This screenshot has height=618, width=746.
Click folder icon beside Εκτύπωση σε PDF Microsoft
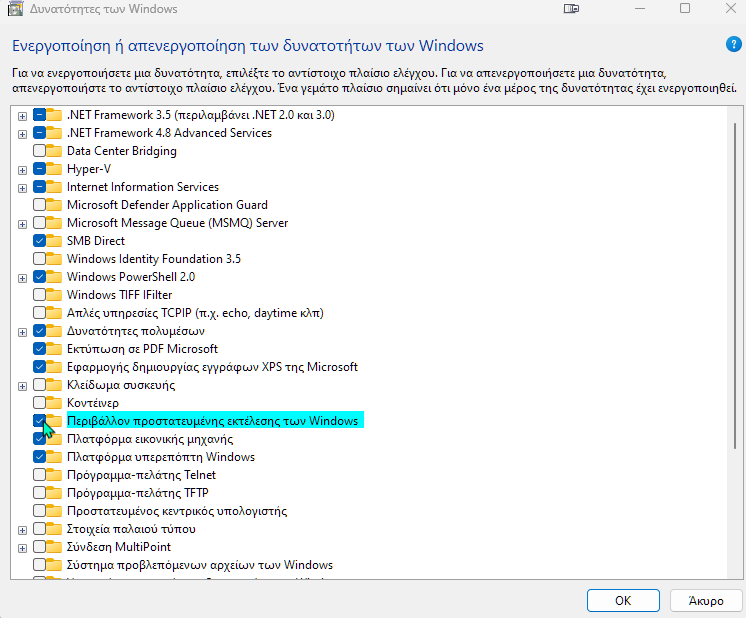click(x=54, y=349)
